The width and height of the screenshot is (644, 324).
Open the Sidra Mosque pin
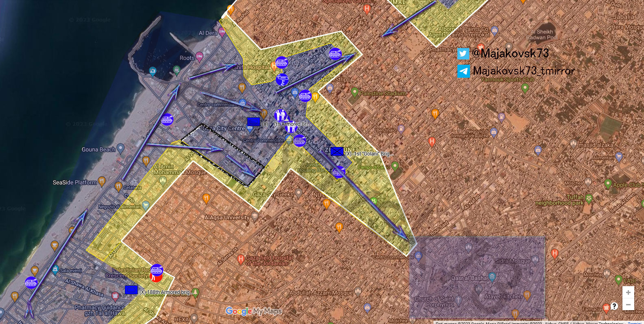[535, 260]
